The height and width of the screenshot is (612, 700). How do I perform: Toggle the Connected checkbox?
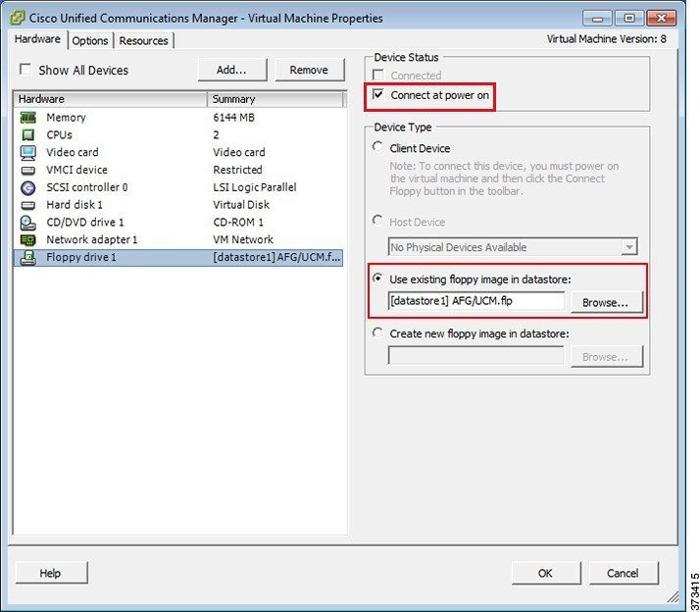[x=378, y=76]
